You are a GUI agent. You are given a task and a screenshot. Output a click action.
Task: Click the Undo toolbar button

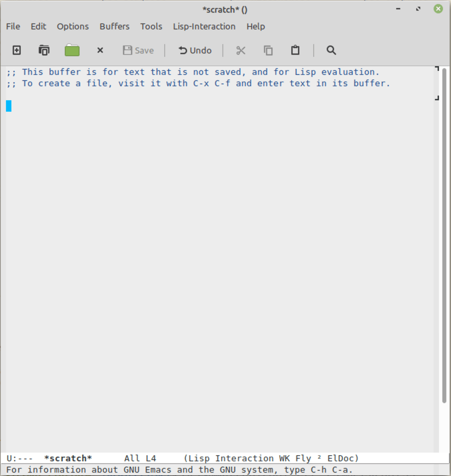click(x=195, y=50)
